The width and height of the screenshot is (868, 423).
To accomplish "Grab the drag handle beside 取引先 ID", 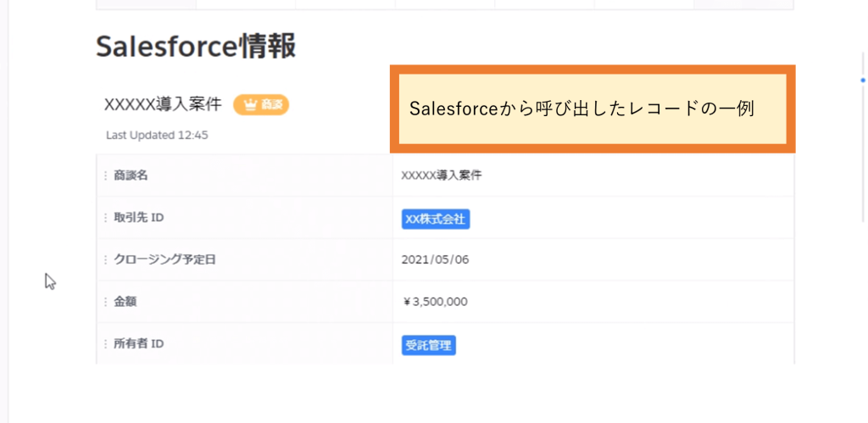I will 105,218.
